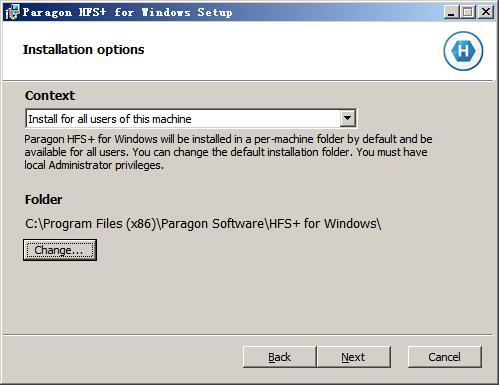This screenshot has width=499, height=385.
Task: Click the 'available for all users' description line
Action: 226,152
